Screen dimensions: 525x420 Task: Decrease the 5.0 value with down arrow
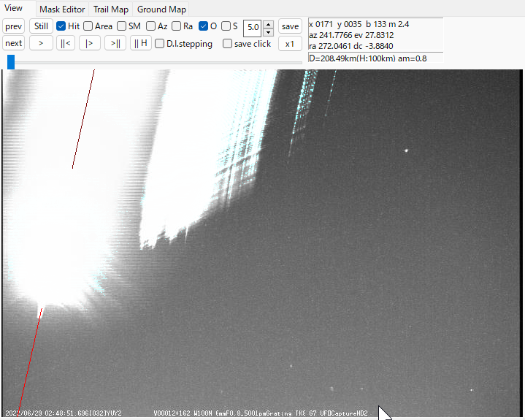268,31
